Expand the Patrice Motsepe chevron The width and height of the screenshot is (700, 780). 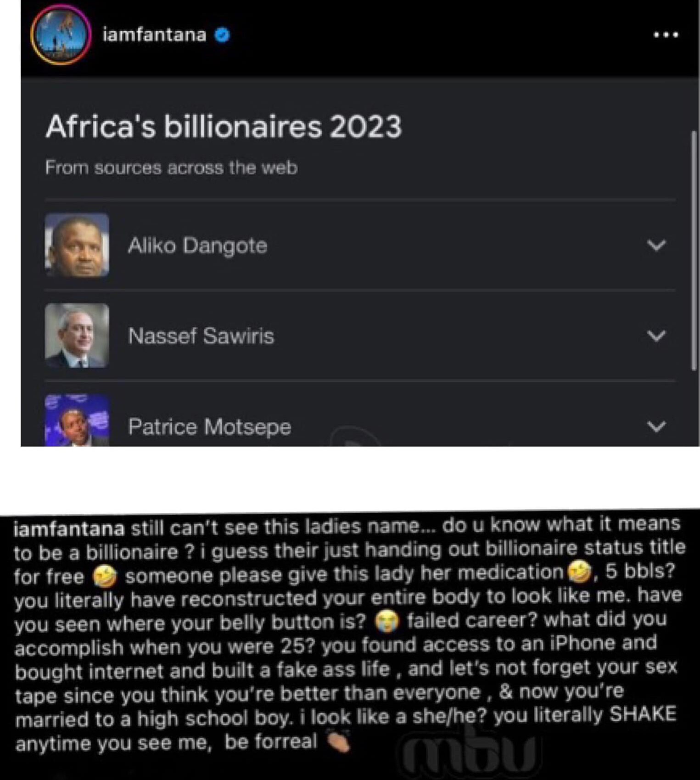(x=656, y=426)
